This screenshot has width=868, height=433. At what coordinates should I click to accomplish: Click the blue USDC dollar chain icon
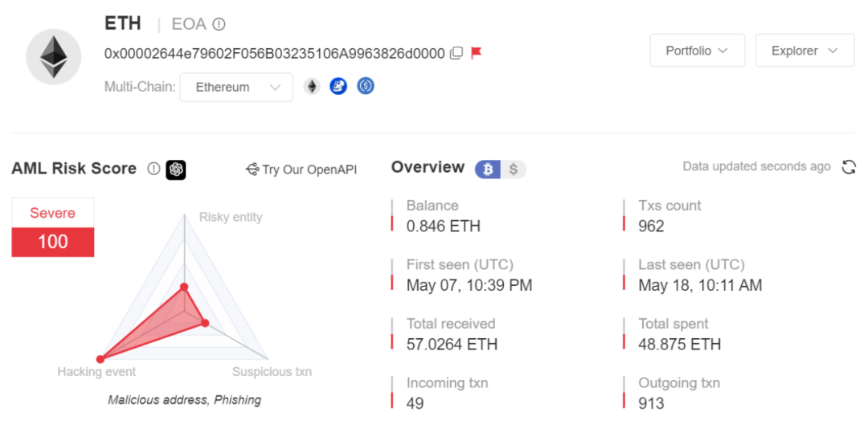[x=366, y=86]
